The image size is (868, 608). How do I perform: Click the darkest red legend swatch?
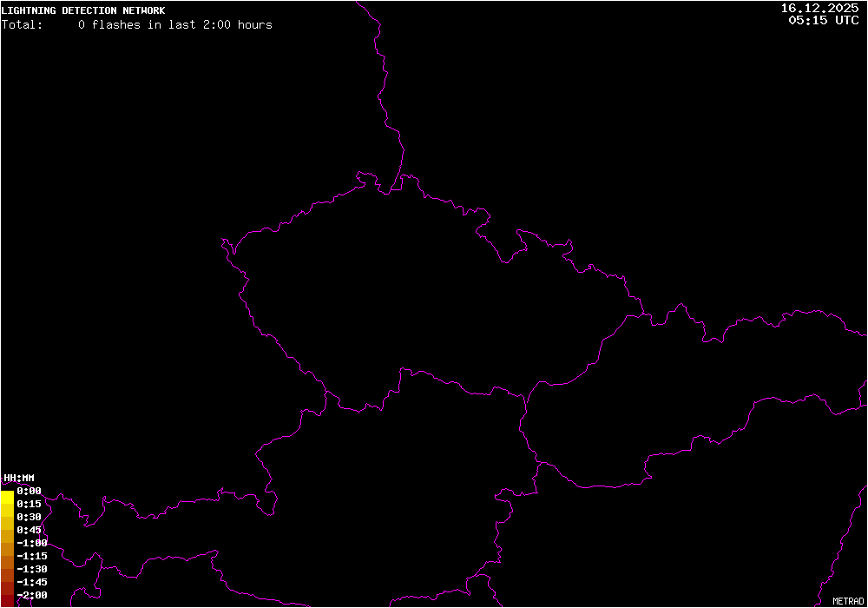click(x=7, y=596)
